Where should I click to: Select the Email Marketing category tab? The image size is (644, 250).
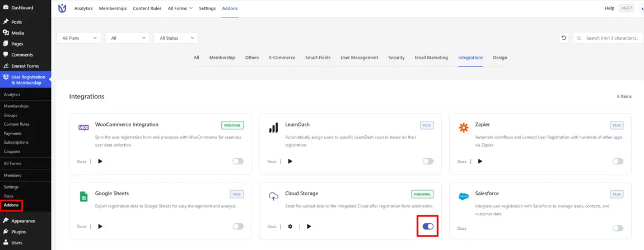pos(431,58)
